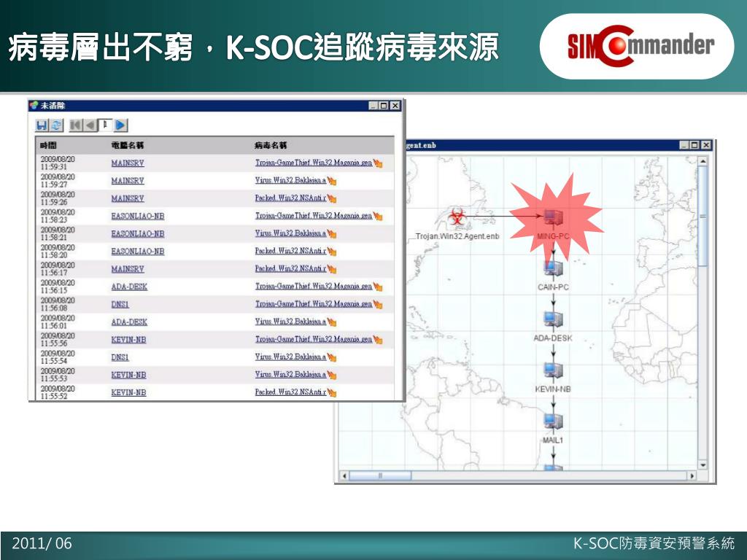The height and width of the screenshot is (560, 747).
Task: Click hand icon in the 11:55:53 row
Action: click(x=332, y=375)
